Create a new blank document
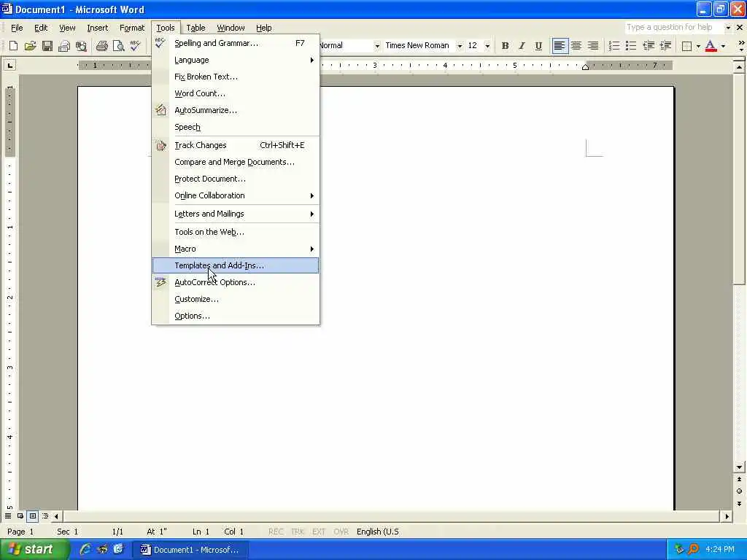Image resolution: width=747 pixels, height=560 pixels. point(13,46)
